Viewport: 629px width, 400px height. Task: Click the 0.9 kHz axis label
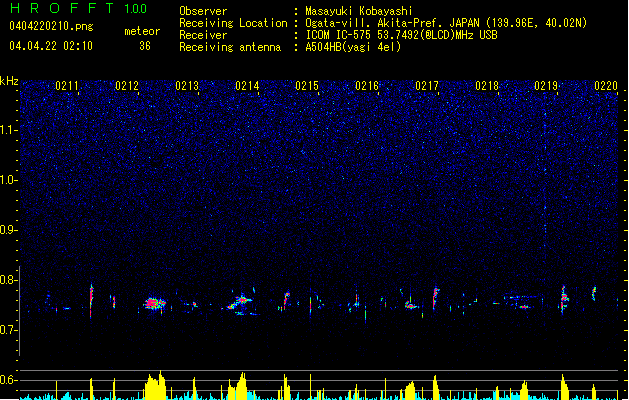pyautogui.click(x=9, y=230)
